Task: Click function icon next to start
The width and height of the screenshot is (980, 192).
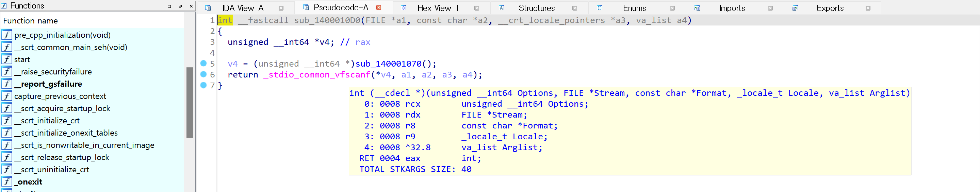Action: [7, 59]
